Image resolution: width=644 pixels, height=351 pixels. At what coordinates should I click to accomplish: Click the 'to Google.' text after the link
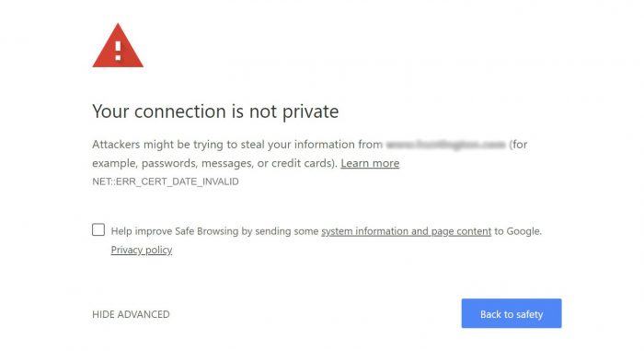click(518, 231)
